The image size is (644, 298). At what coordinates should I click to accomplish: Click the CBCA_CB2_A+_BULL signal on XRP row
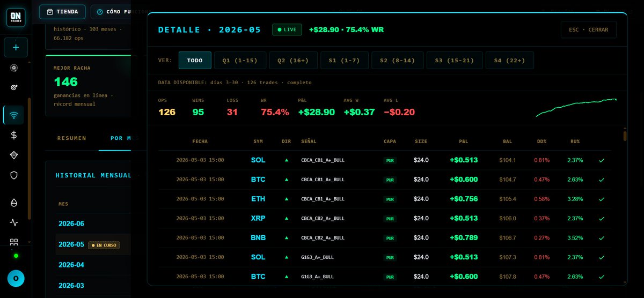[323, 218]
